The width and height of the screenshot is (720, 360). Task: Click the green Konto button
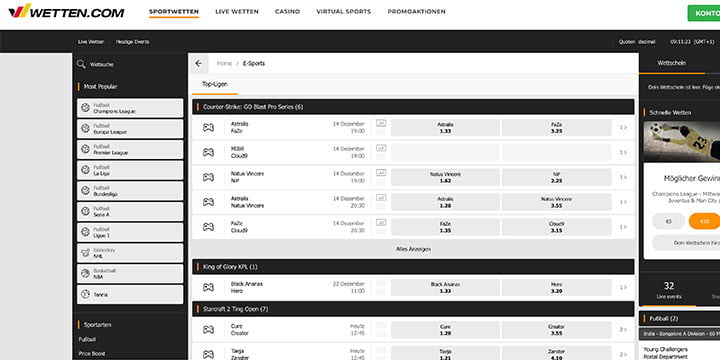(x=703, y=13)
